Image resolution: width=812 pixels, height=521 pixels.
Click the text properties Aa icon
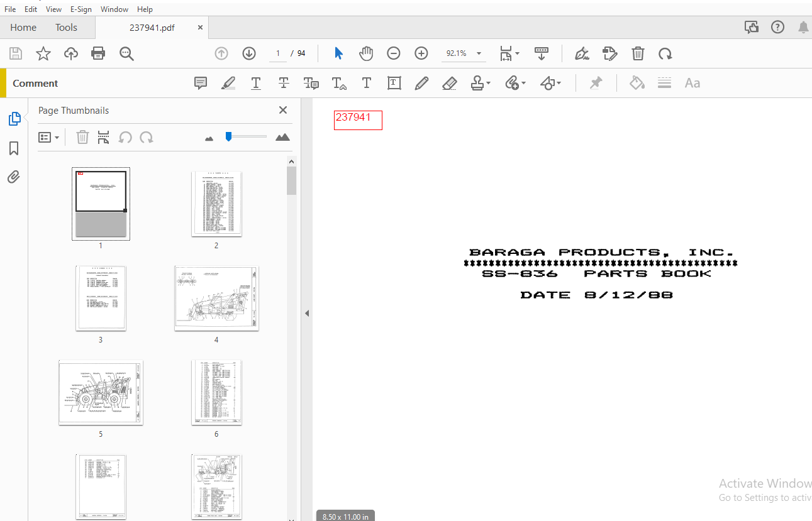pyautogui.click(x=692, y=83)
